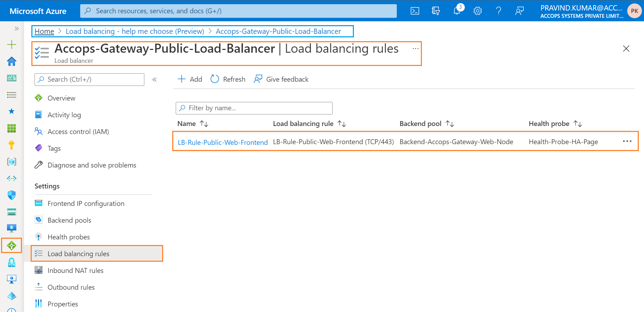Open row ellipsis for LB-Rule-Public-Web-Frontend
The height and width of the screenshot is (312, 644).
click(627, 141)
